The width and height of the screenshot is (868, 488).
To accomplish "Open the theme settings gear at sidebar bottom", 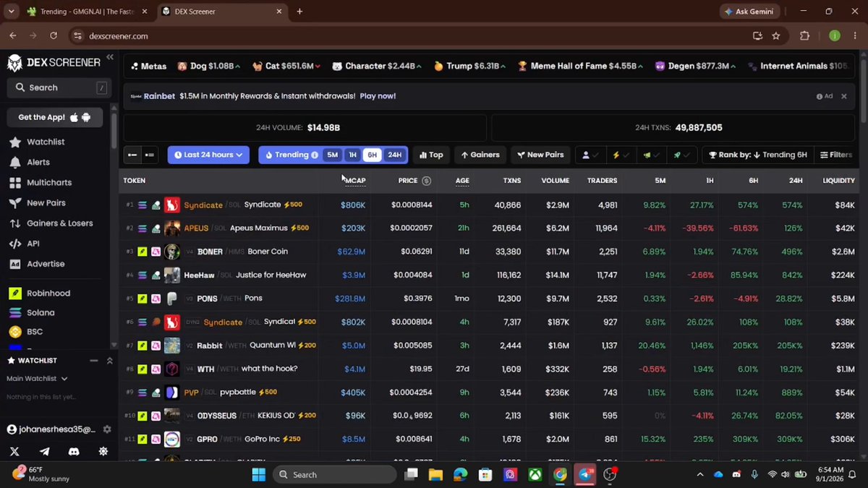I will coord(103,451).
